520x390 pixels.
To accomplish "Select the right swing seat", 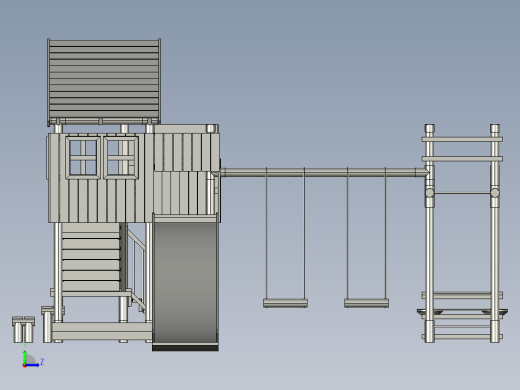I will 366,303.
